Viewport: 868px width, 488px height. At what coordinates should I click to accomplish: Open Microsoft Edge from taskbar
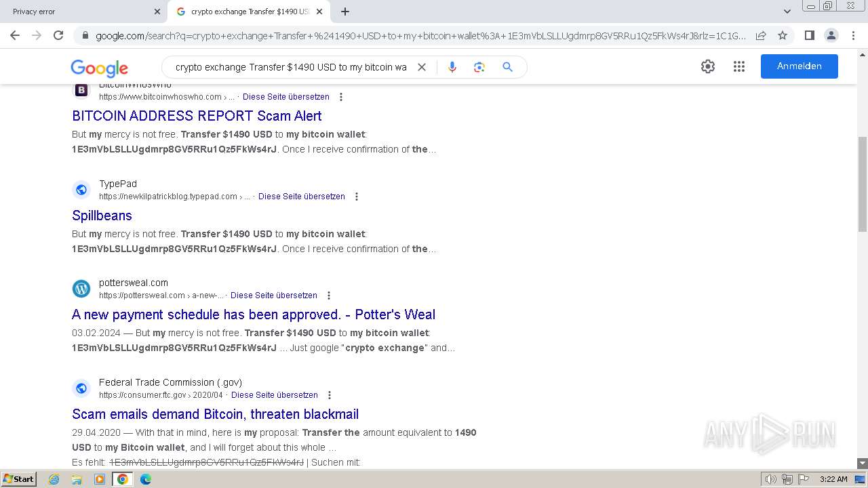tap(145, 479)
